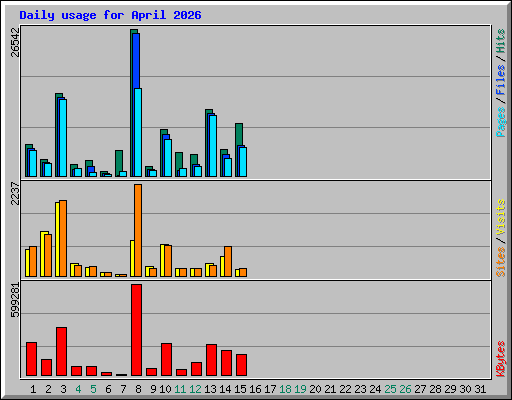Screen dimensions: 512x400
Task: Click the orange Sites bar for day 3
Action: point(63,238)
